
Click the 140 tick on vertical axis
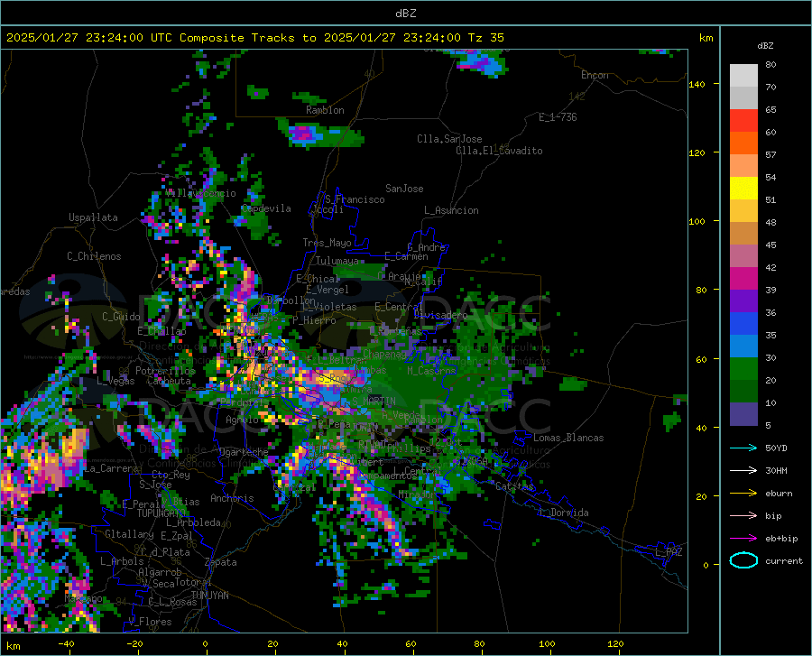click(697, 84)
